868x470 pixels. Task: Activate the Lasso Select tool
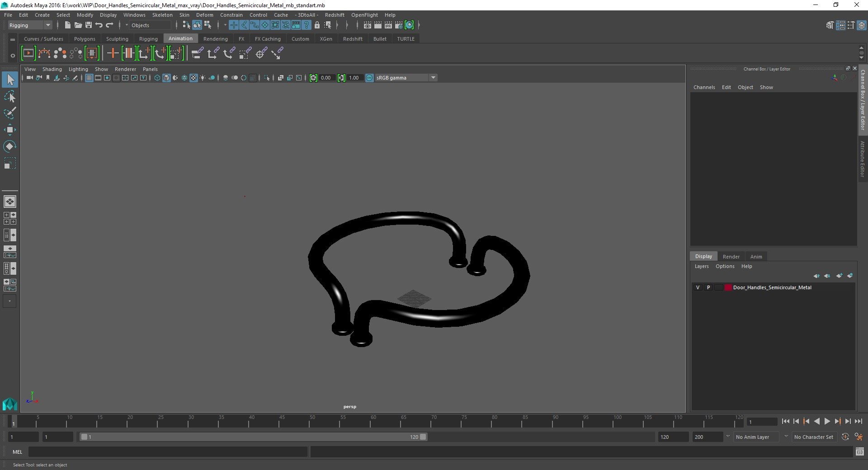10,97
